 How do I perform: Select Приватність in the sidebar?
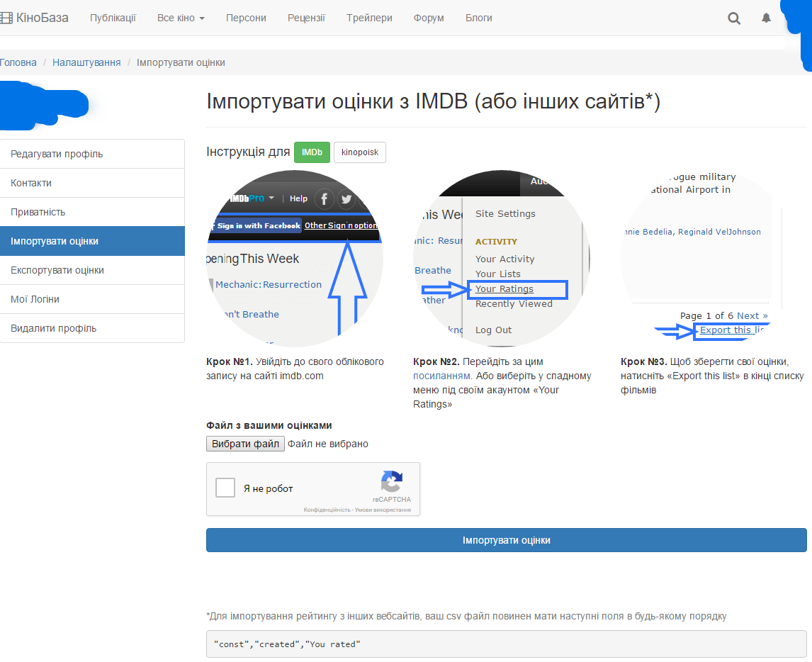(92, 212)
